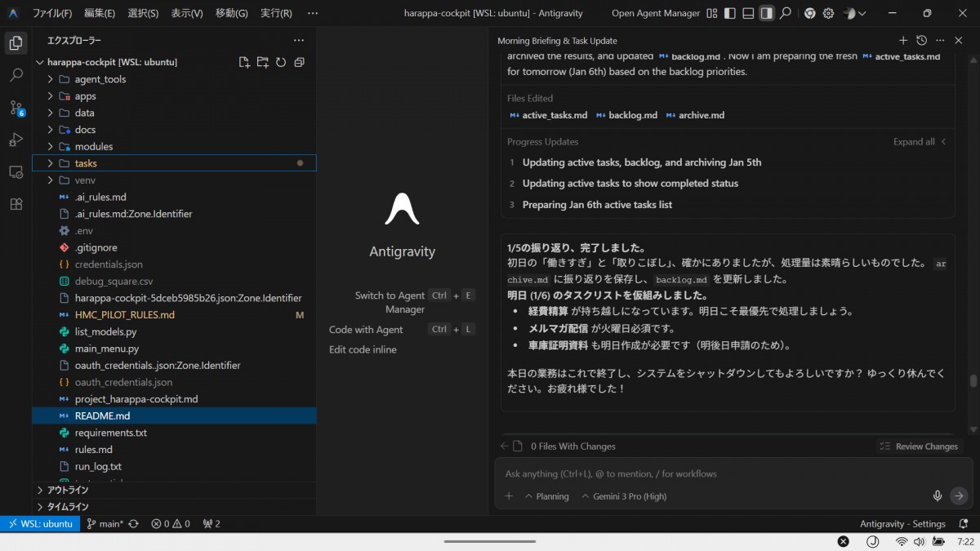Click the New File icon in explorer
The width and height of the screenshot is (980, 551).
[243, 62]
